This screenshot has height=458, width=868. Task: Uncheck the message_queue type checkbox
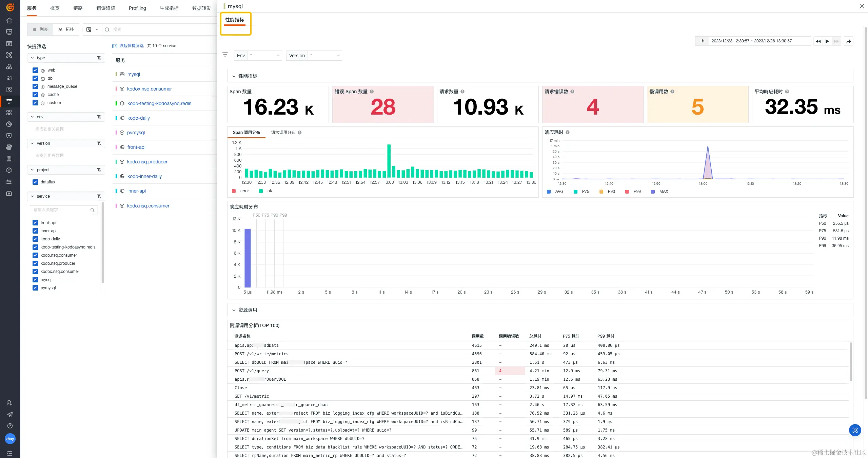tap(35, 86)
